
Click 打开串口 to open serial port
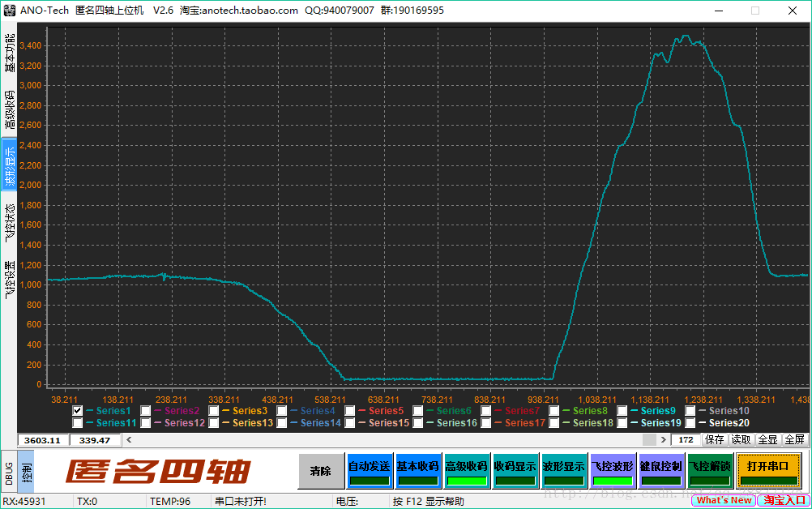pos(768,471)
